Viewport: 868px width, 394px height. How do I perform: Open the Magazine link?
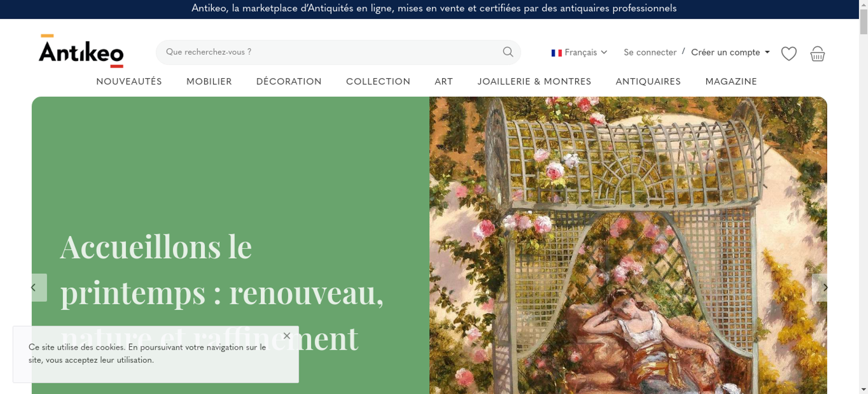tap(731, 82)
